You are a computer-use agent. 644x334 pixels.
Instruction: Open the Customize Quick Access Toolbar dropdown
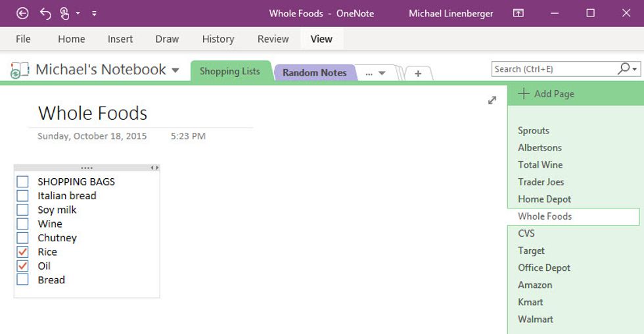(94, 13)
